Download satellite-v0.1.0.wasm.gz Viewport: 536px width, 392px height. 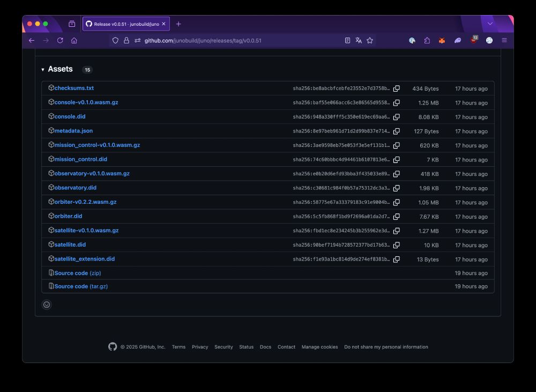(86, 230)
